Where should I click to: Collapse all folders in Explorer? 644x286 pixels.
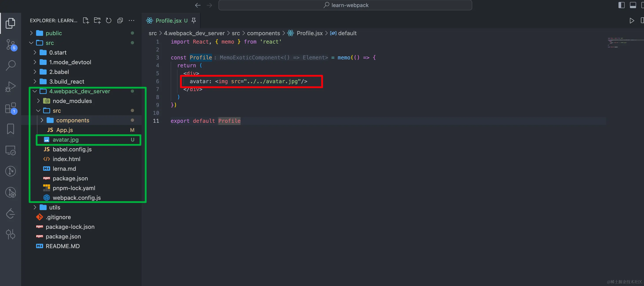(x=120, y=20)
